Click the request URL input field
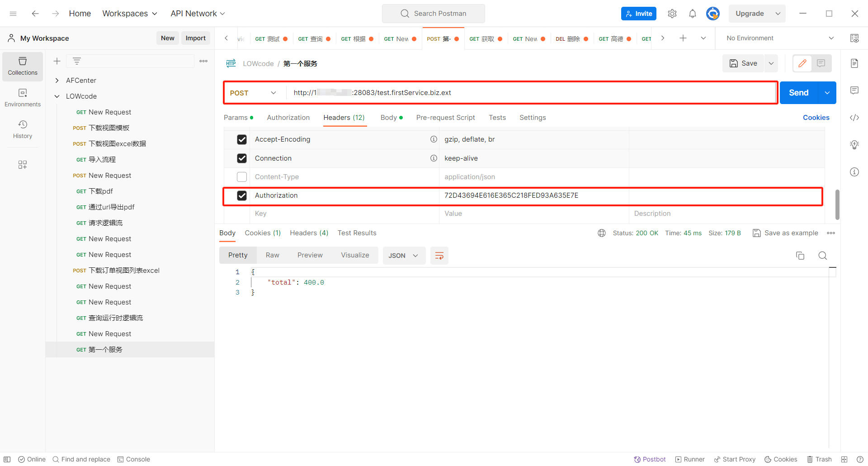 [x=529, y=93]
